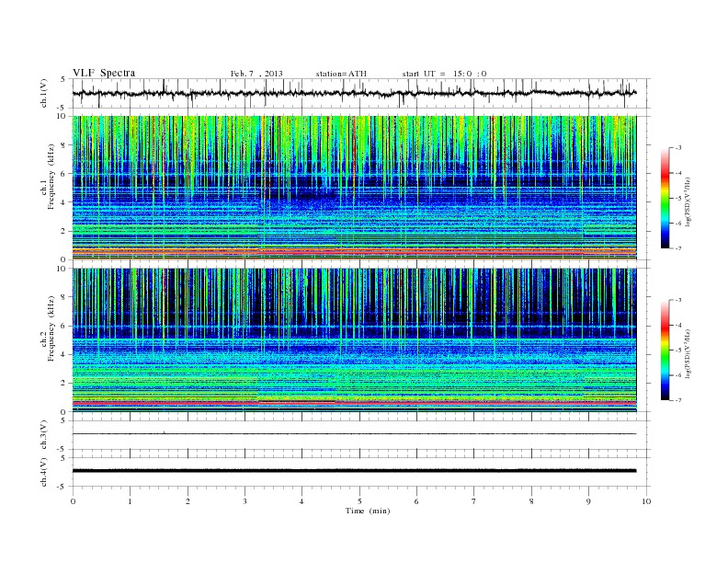728x563 pixels.
Task: Click the ch.2 "Frequency (kHz)" axis label
Action: tap(51, 328)
